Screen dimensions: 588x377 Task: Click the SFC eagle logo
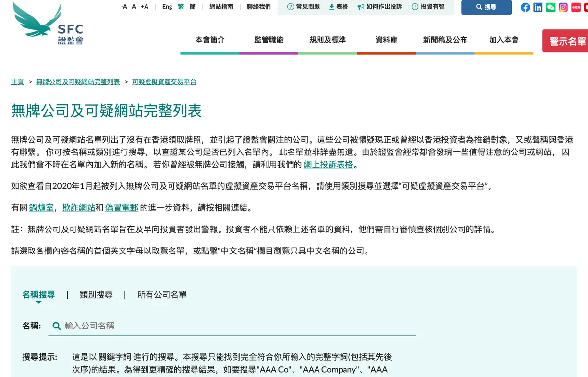pos(48,23)
